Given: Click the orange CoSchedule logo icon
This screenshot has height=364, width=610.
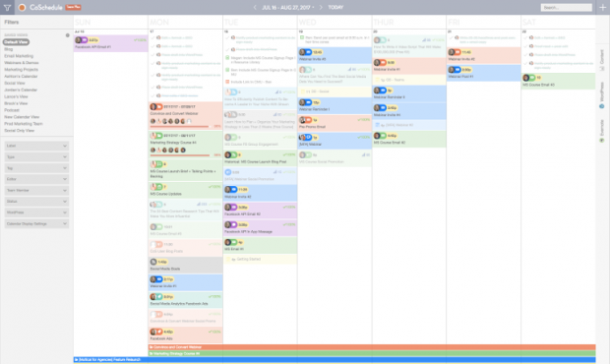Looking at the screenshot, I should coord(23,8).
